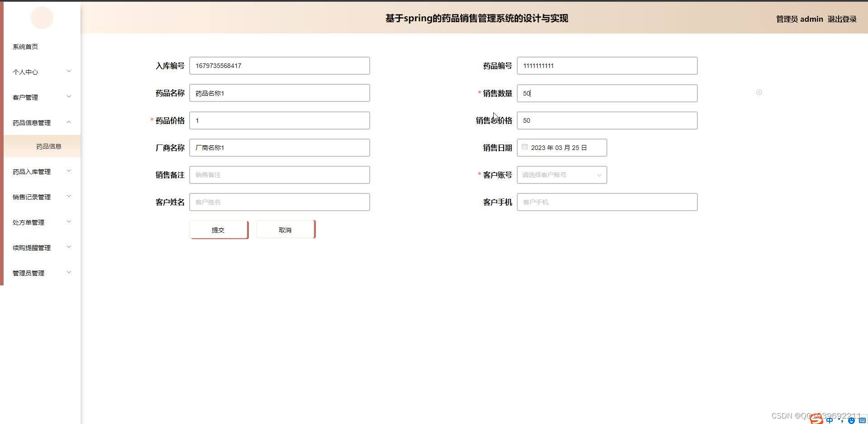The height and width of the screenshot is (424, 868).
Task: Open 药品信息管理 menu item
Action: (32, 123)
